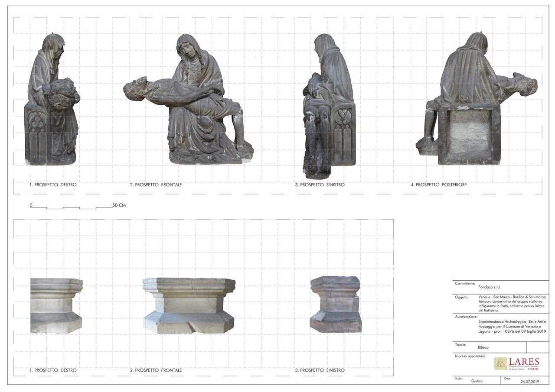Image resolution: width=555 pixels, height=392 pixels.
Task: Click the zero mark of the scale bar
Action: tap(31, 205)
